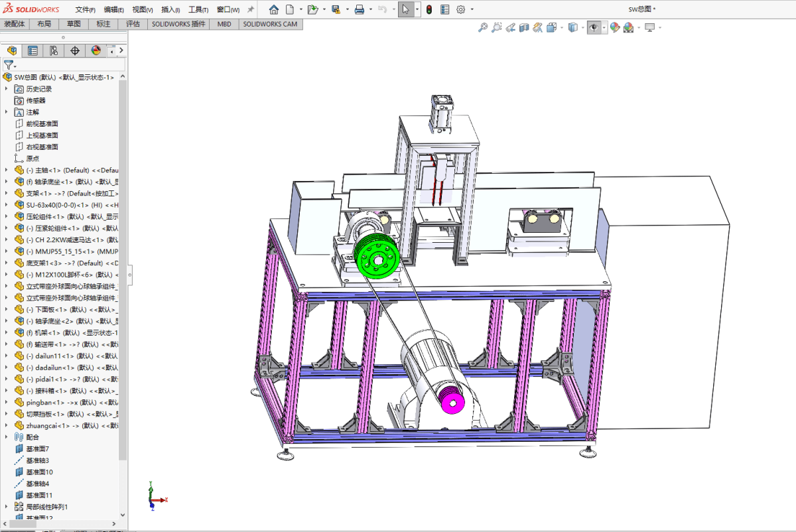The width and height of the screenshot is (796, 532).
Task: Open the DisplayManager color ball tab
Action: point(96,50)
